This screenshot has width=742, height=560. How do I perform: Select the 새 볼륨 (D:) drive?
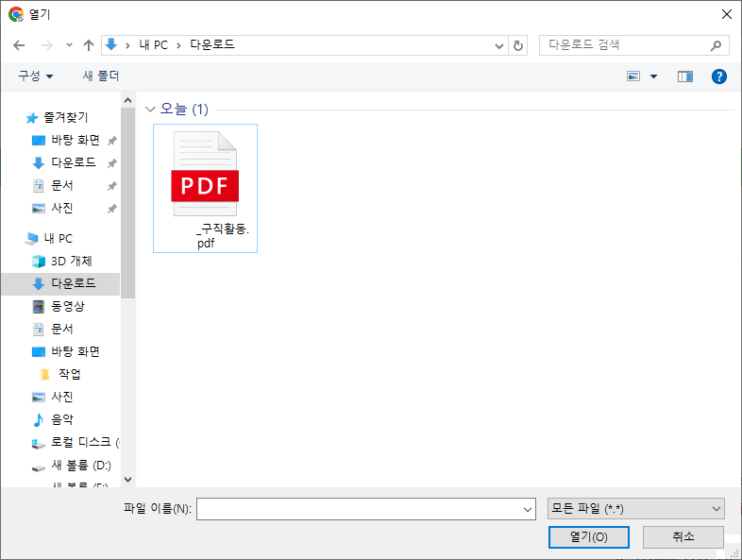pyautogui.click(x=81, y=465)
